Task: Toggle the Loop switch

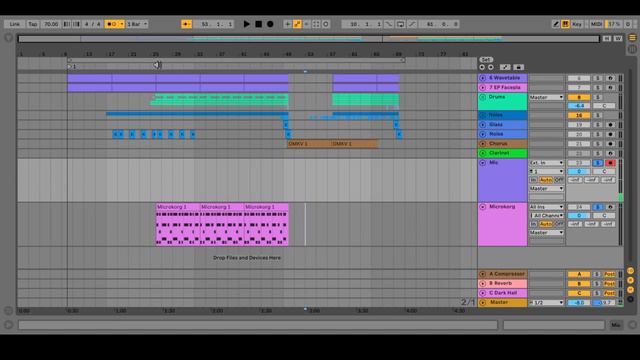Action: [x=400, y=24]
